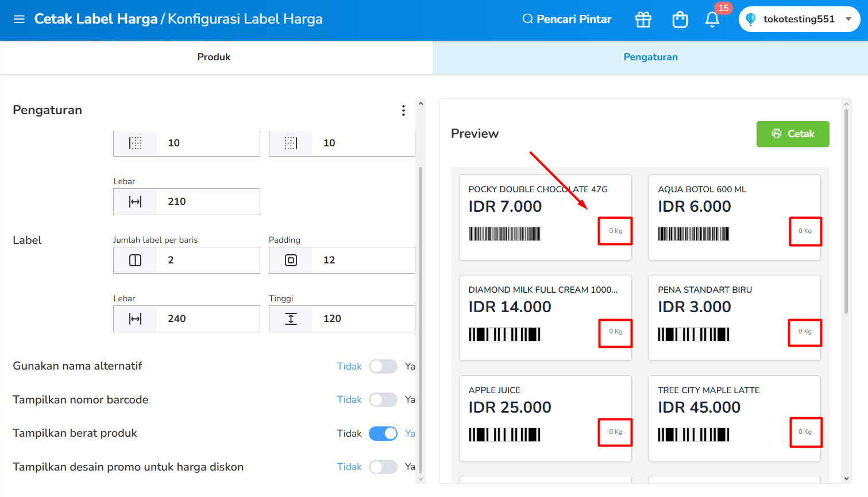Toggle the Gunakan nama alternatif switch
Screen dimensions: 868x497
(x=383, y=366)
